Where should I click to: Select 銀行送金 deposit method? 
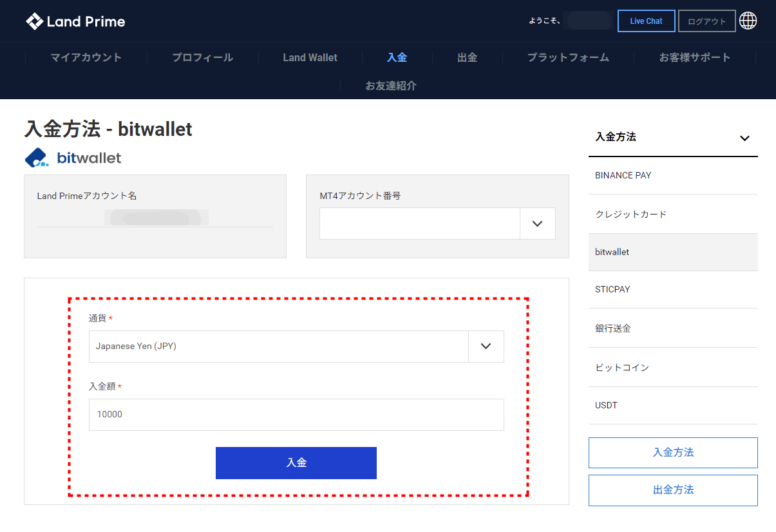[x=673, y=328]
